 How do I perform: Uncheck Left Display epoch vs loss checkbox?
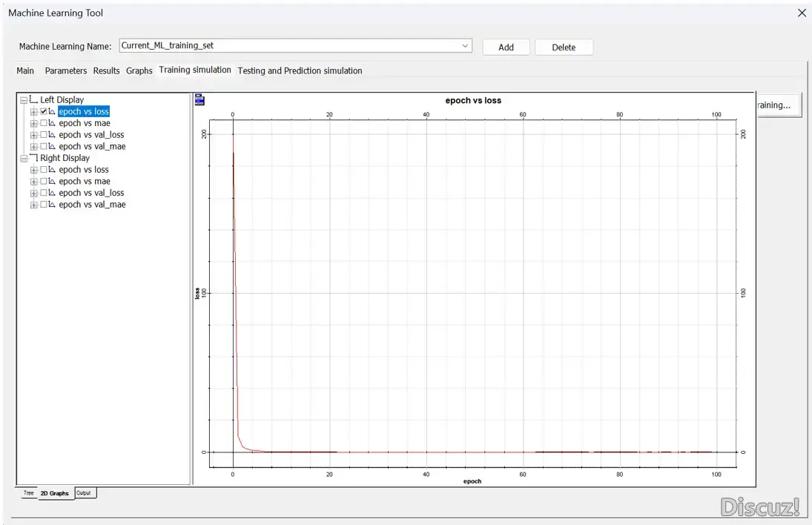(44, 111)
